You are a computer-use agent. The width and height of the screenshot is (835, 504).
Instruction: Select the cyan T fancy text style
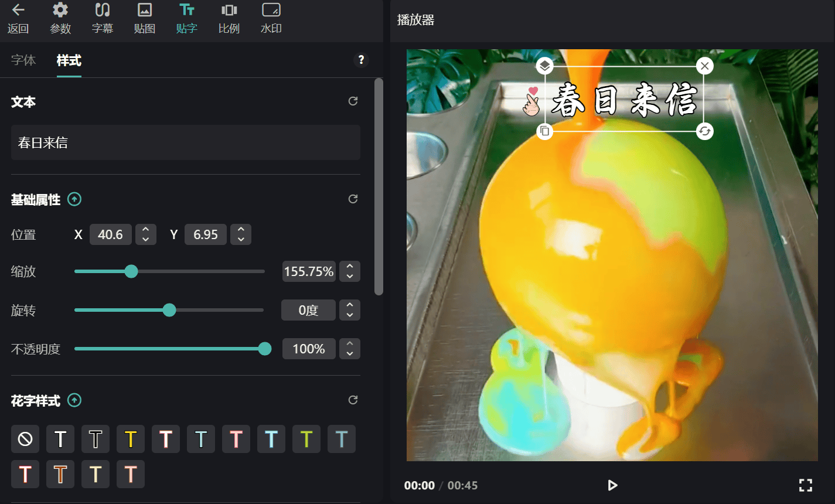(x=271, y=439)
